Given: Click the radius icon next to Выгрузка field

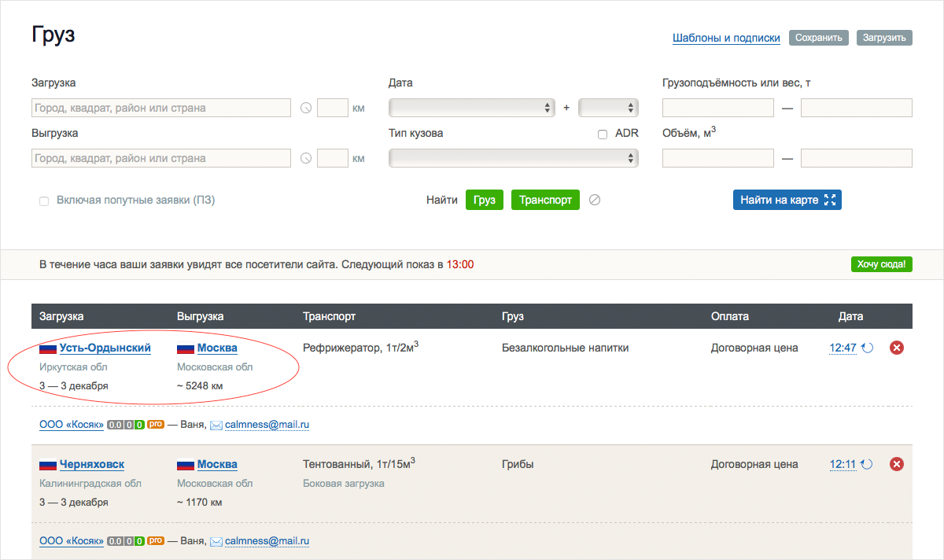Looking at the screenshot, I should (306, 159).
